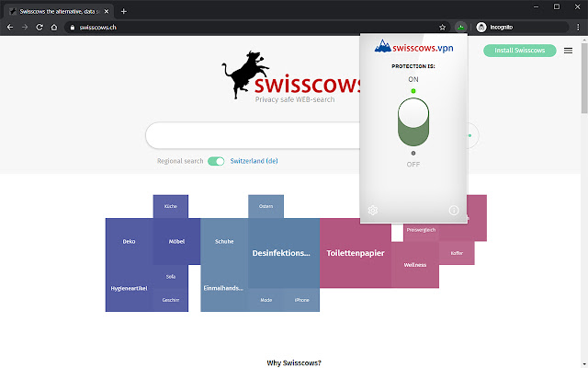Click the Hygieneartikel tile

coord(129,288)
